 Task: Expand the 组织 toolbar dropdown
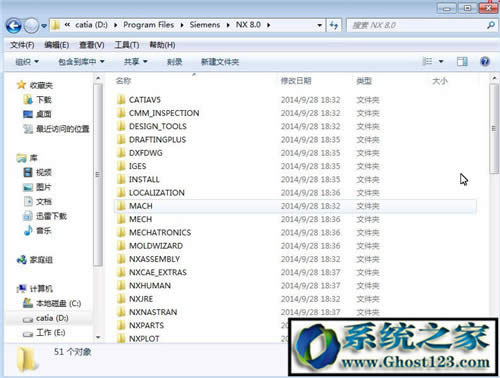point(27,61)
